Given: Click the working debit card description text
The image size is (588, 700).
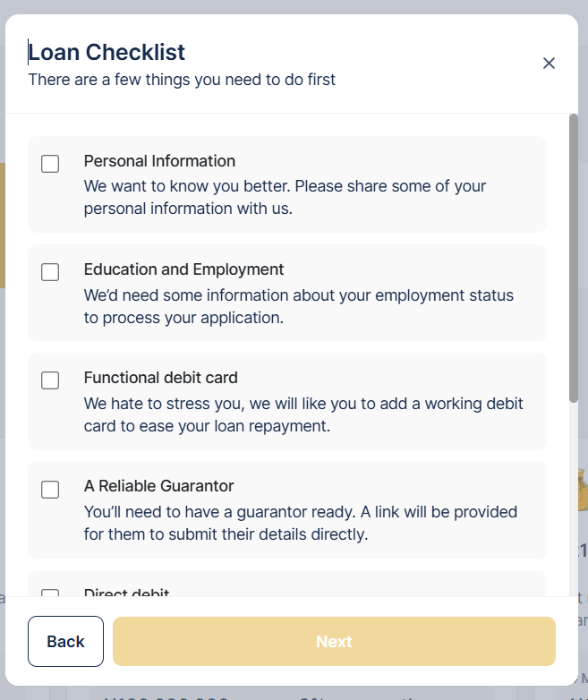Looking at the screenshot, I should (x=303, y=414).
